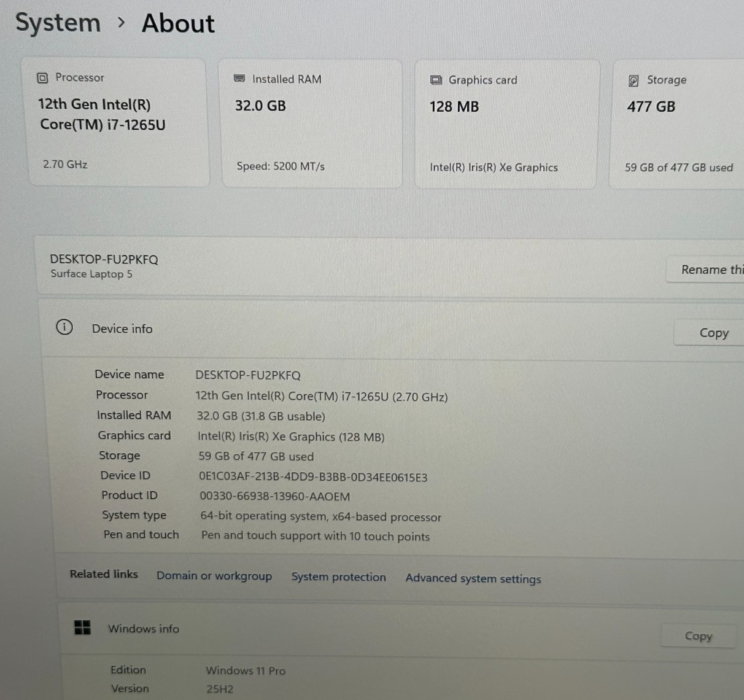Image resolution: width=744 pixels, height=700 pixels.
Task: Click the 2.70 GHz value in Processor card
Action: pyautogui.click(x=65, y=164)
